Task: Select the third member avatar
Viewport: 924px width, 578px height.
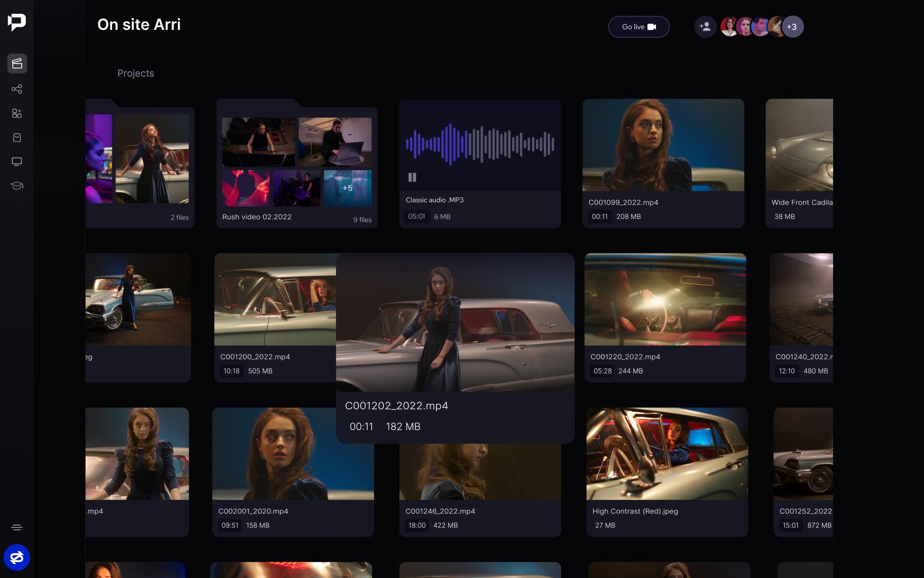Action: click(760, 26)
